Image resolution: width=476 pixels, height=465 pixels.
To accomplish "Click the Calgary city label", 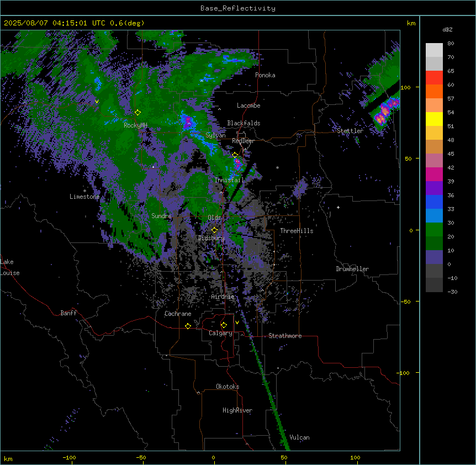I will (220, 333).
